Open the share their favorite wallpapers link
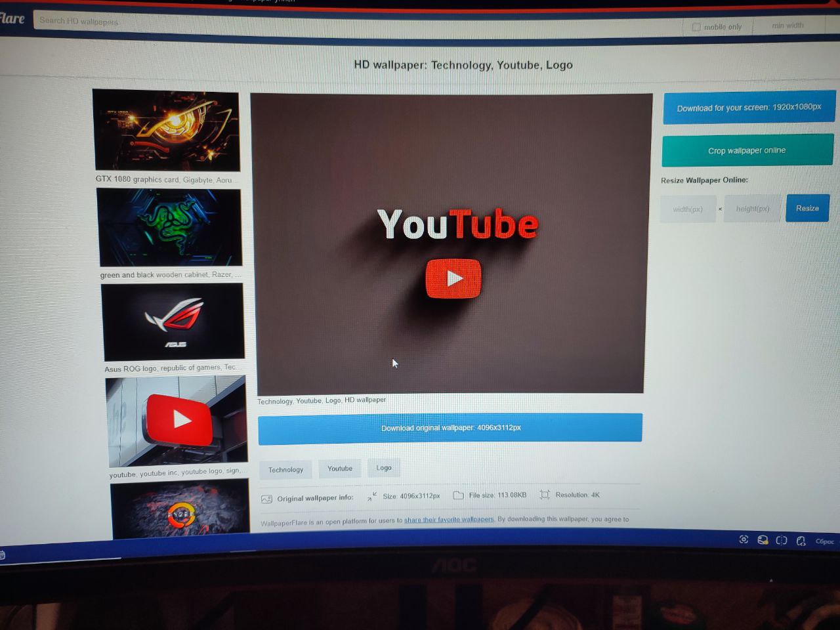840x630 pixels. (x=449, y=520)
